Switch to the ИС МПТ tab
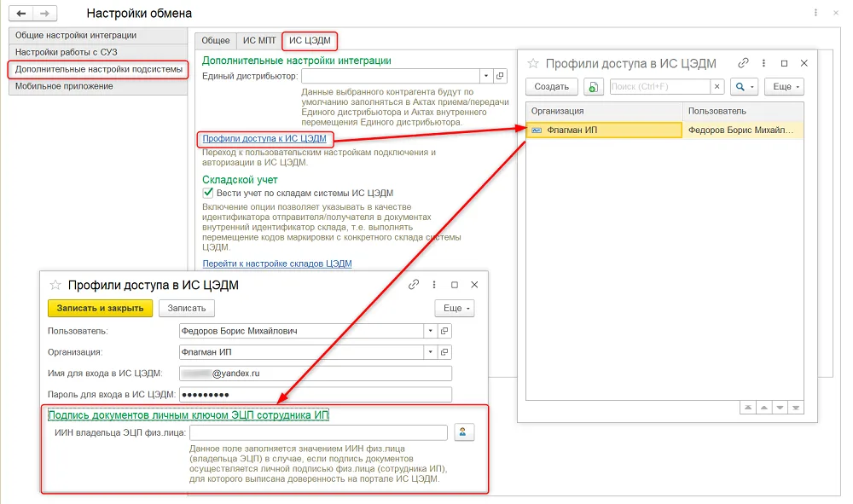853x504 pixels. pyautogui.click(x=259, y=41)
